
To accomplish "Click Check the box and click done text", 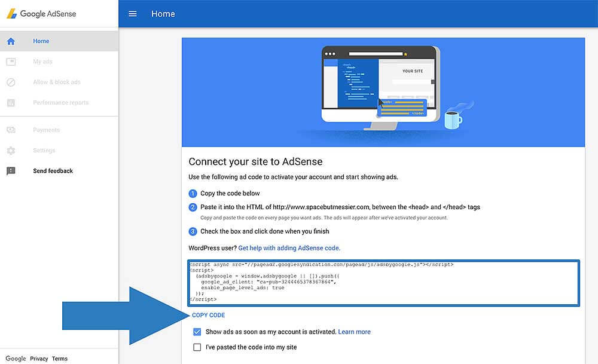I will [265, 231].
